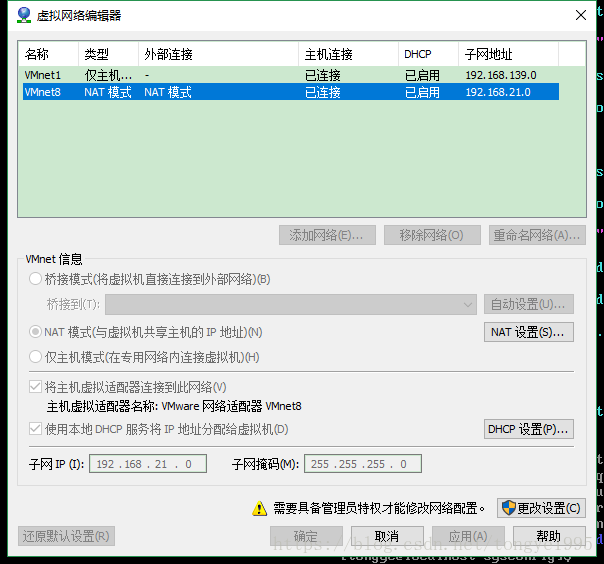Image resolution: width=604 pixels, height=564 pixels.
Task: Click the 子网掩码 input field
Action: 363,463
